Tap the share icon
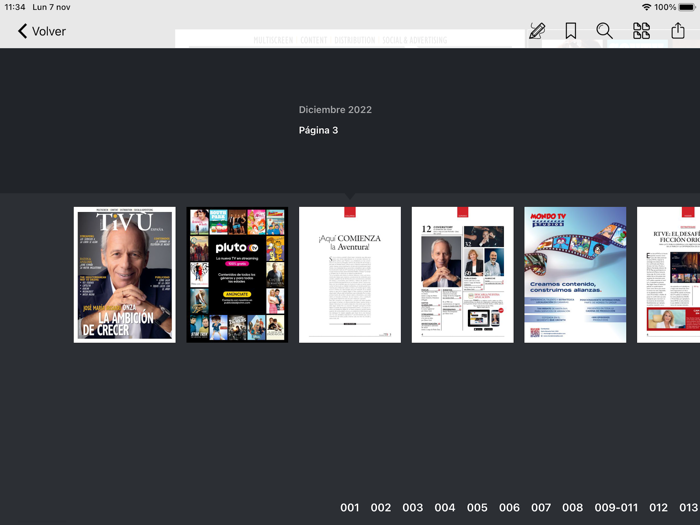Image resolution: width=700 pixels, height=525 pixels. tap(678, 31)
